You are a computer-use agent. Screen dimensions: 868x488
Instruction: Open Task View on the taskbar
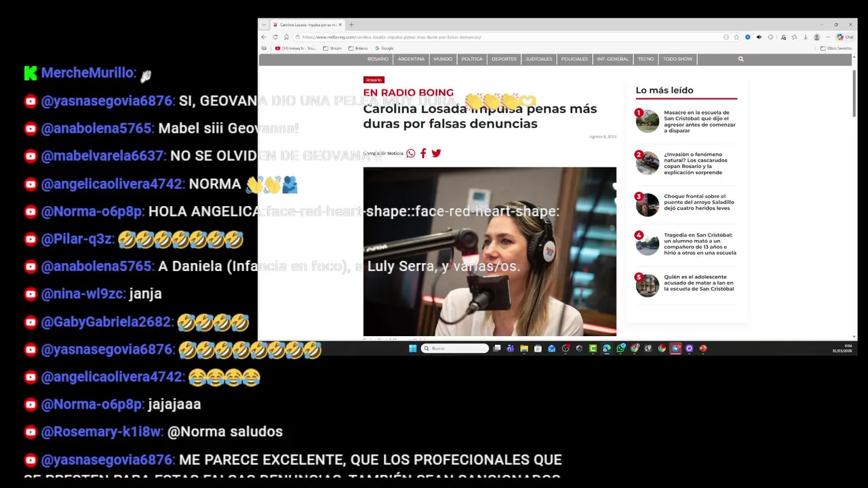click(497, 348)
